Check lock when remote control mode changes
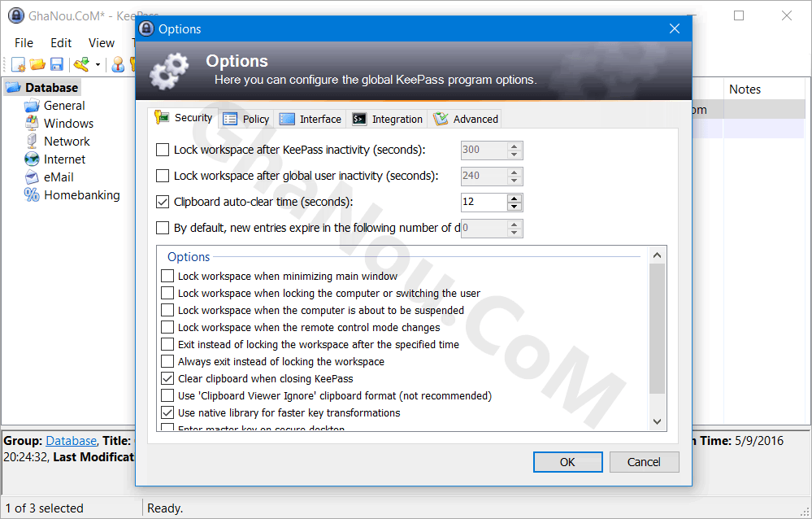Image resolution: width=812 pixels, height=519 pixels. (x=167, y=327)
